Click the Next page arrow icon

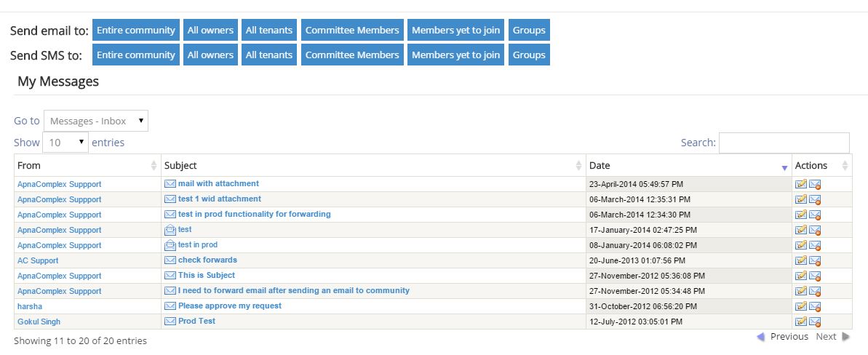tap(846, 337)
